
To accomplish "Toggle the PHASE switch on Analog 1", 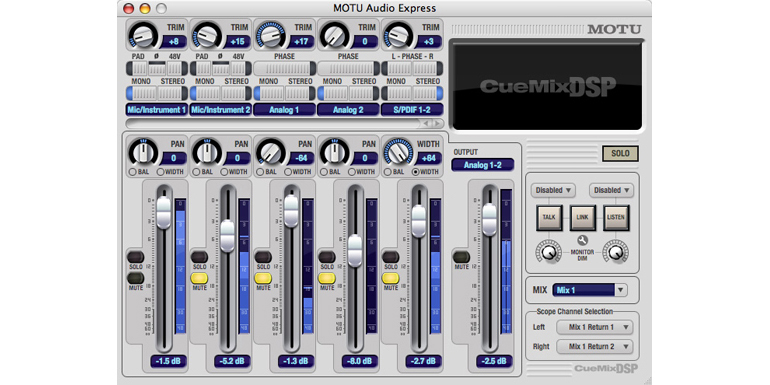I will point(285,69).
